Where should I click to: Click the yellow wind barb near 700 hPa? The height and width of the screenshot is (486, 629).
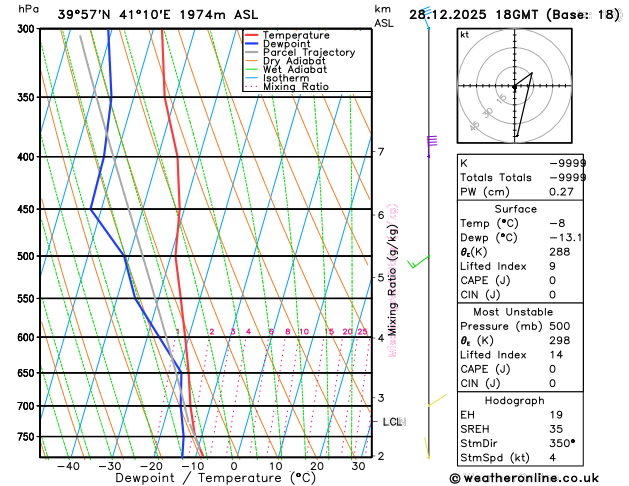(x=435, y=403)
